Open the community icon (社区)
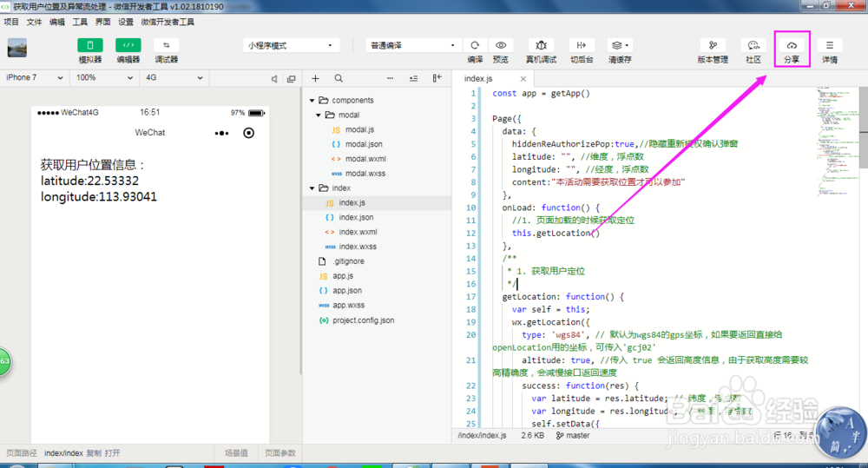868x468 pixels. point(753,45)
